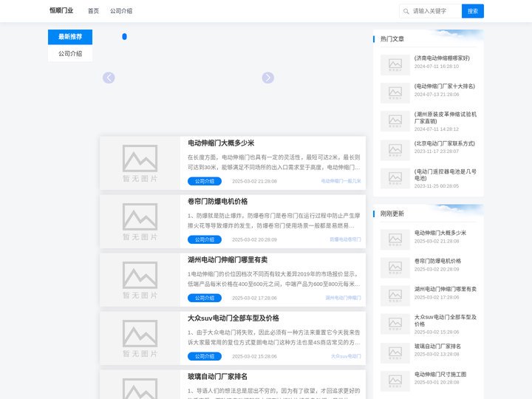
Task: Open sidebar thumbnail beside 电动伸缩门尺寸施工图
Action: coord(395,381)
